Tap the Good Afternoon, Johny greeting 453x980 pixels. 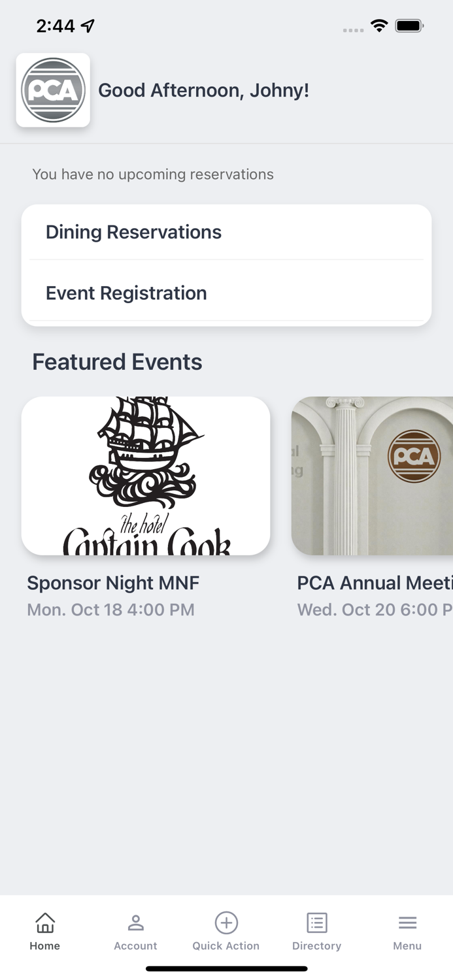(203, 90)
